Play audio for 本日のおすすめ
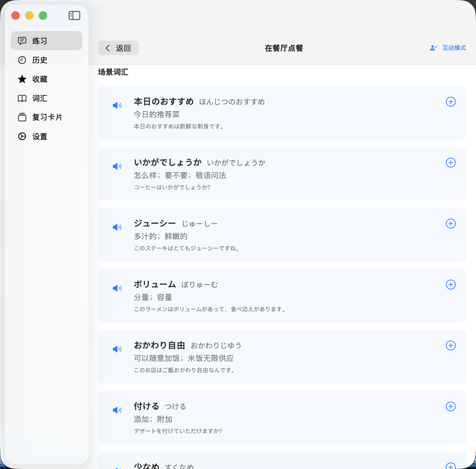The width and height of the screenshot is (476, 469). coord(117,105)
